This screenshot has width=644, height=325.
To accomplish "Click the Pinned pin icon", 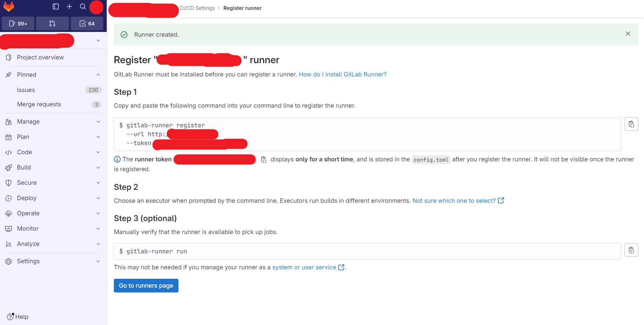I will (x=8, y=75).
